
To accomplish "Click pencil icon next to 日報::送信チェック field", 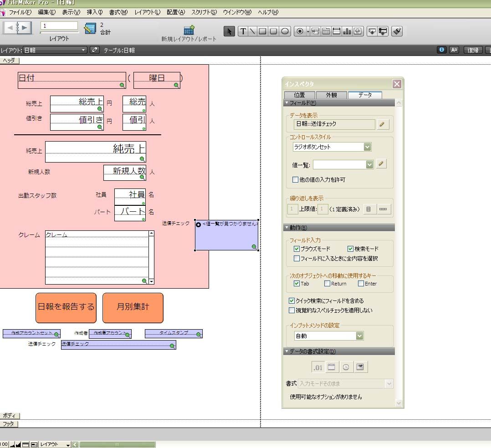I will click(383, 124).
